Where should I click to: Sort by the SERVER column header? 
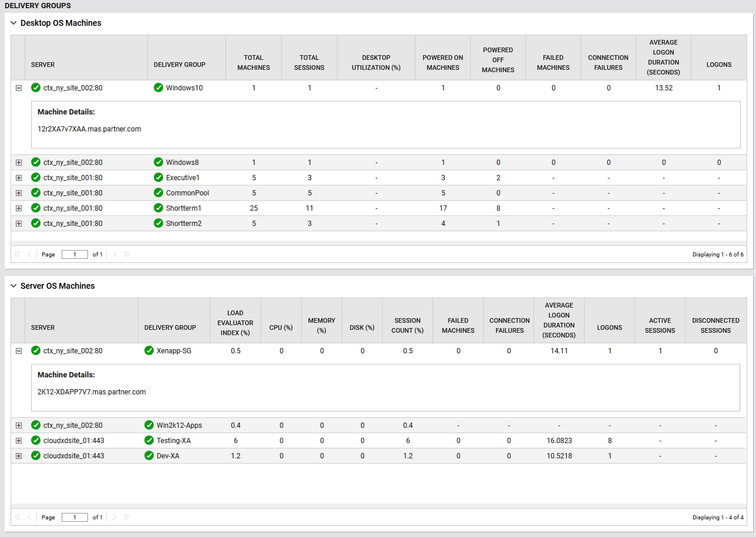click(x=43, y=65)
